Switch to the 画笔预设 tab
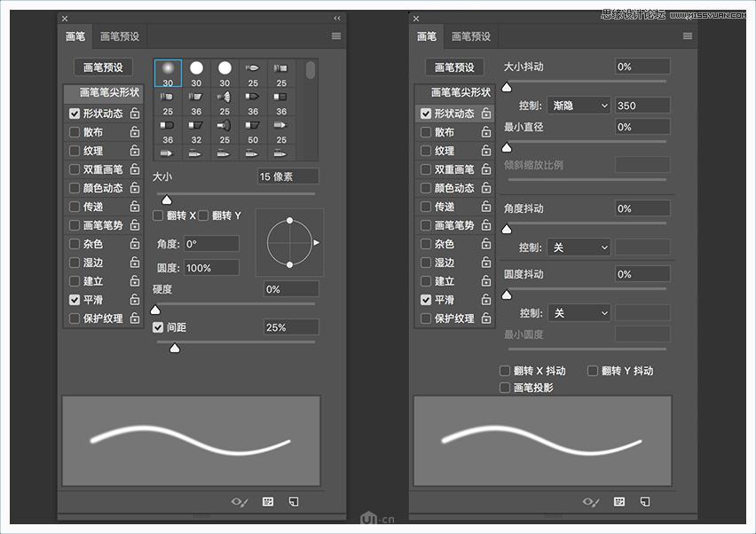Viewport: 756px width, 534px height. pos(120,35)
